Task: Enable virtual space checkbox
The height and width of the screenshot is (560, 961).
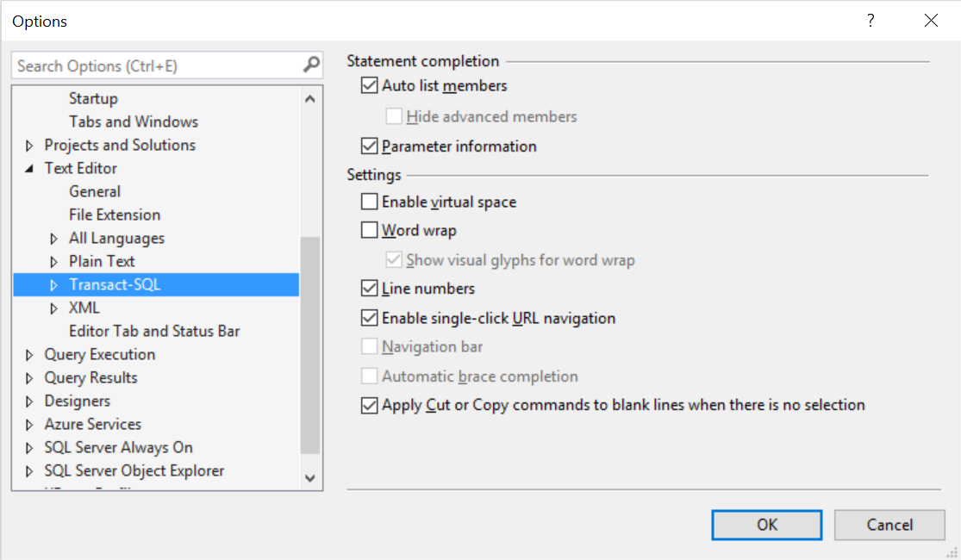Action: [x=370, y=202]
